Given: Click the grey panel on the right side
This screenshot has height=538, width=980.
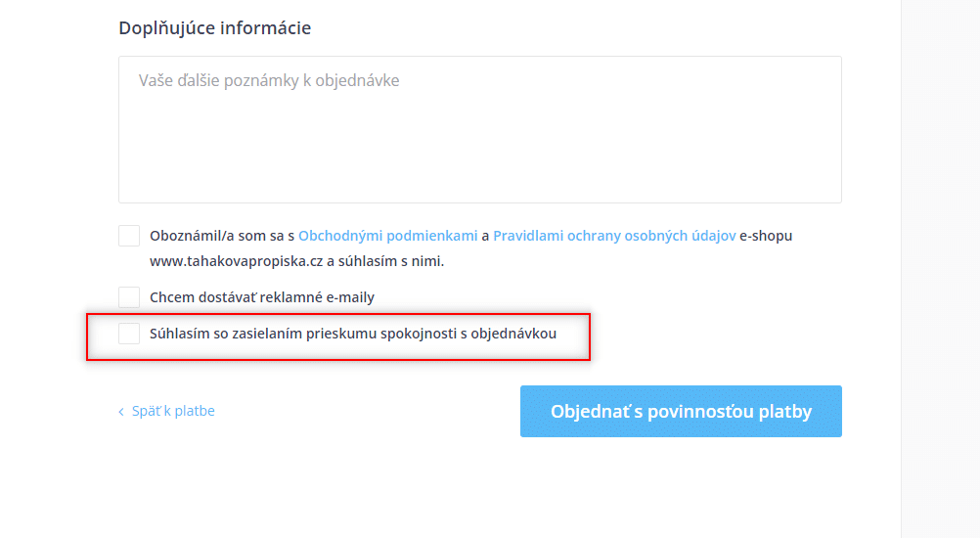Looking at the screenshot, I should click(941, 269).
